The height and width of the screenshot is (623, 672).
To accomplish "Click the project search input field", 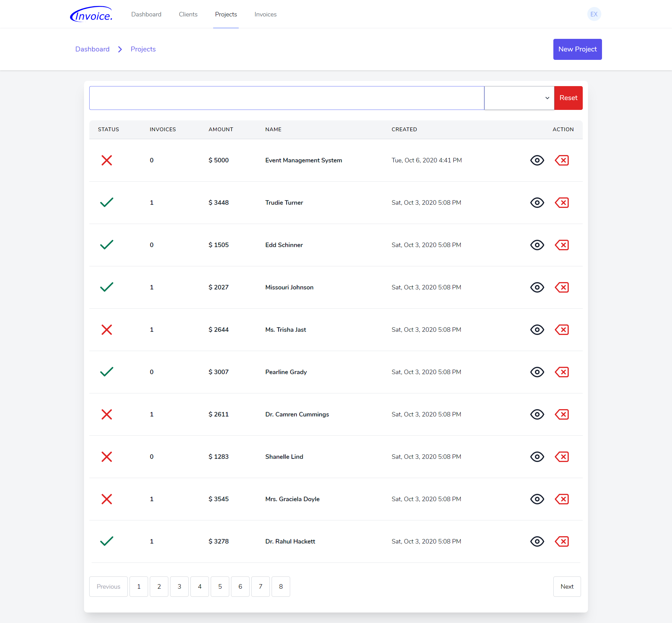I will click(287, 98).
